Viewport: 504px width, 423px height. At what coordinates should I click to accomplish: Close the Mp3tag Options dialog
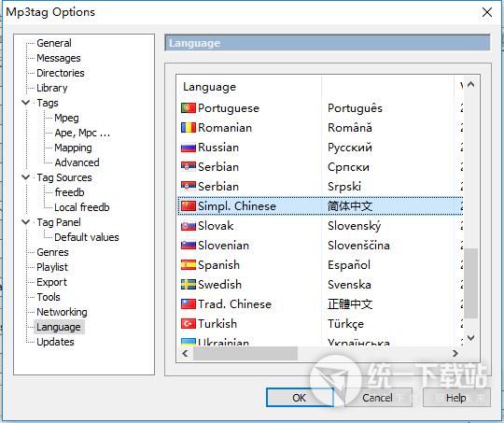(x=487, y=12)
